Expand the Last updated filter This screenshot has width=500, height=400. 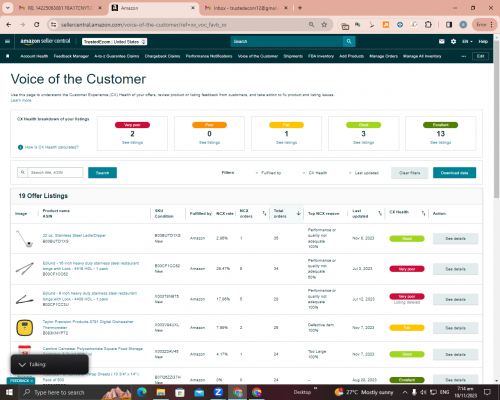(x=364, y=173)
